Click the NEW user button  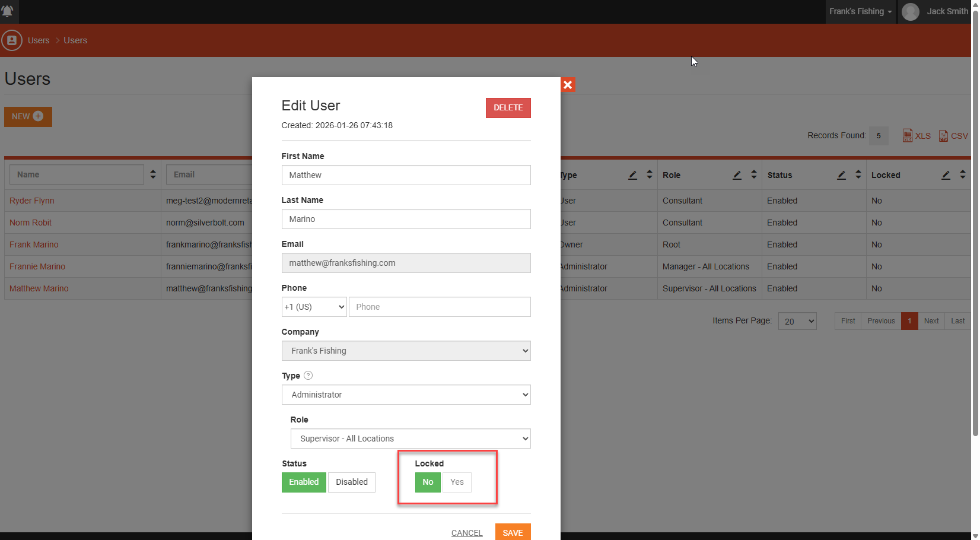pos(28,116)
